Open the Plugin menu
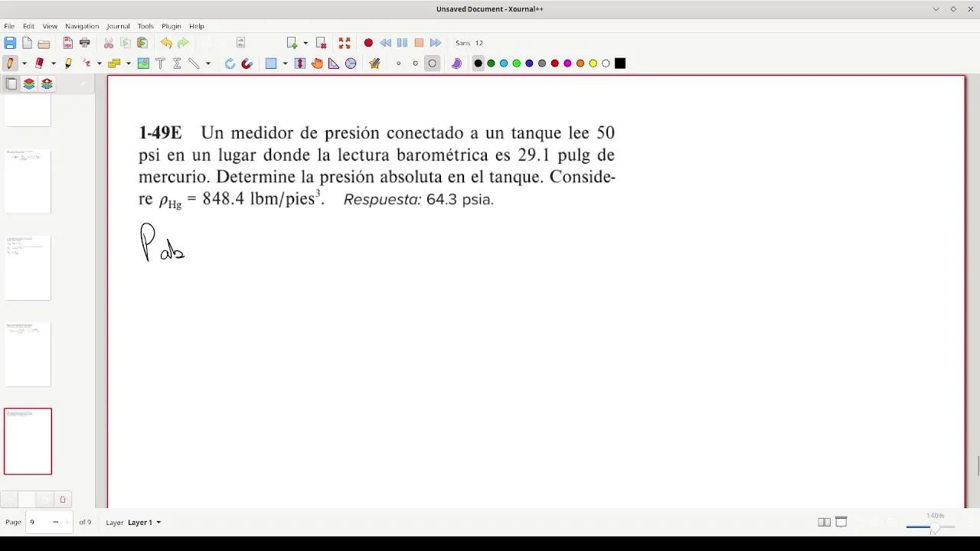Image resolution: width=980 pixels, height=551 pixels. (171, 26)
